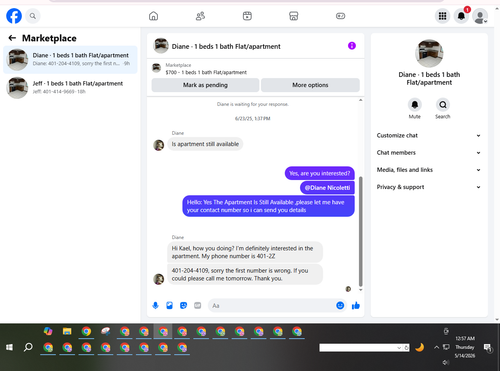Open the $700 Marketplace listing thumbnail

click(156, 68)
